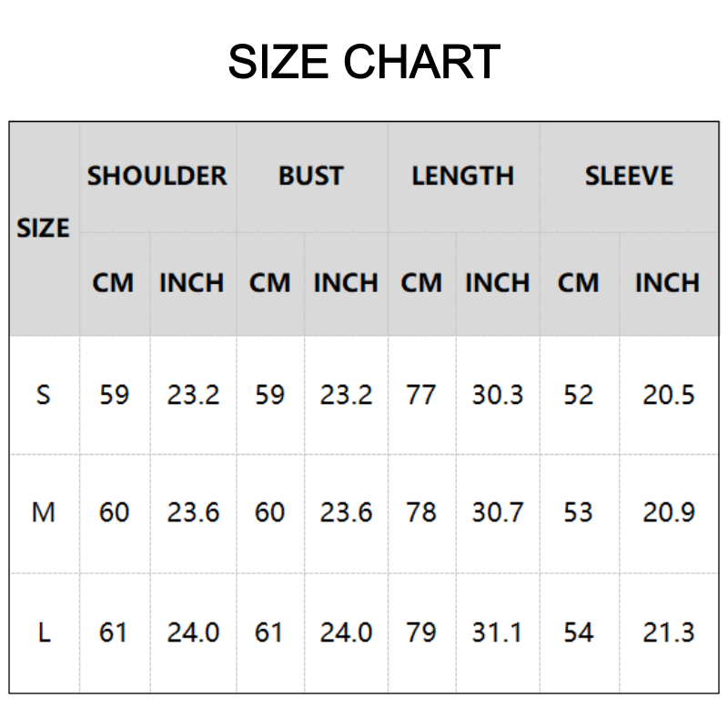728x728 pixels.
Task: Click the BUST column header
Action: 311,176
